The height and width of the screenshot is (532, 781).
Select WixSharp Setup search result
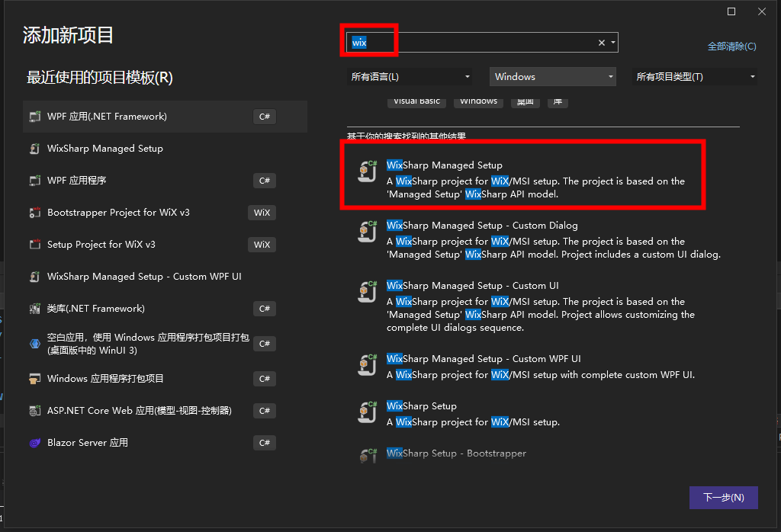click(x=543, y=414)
